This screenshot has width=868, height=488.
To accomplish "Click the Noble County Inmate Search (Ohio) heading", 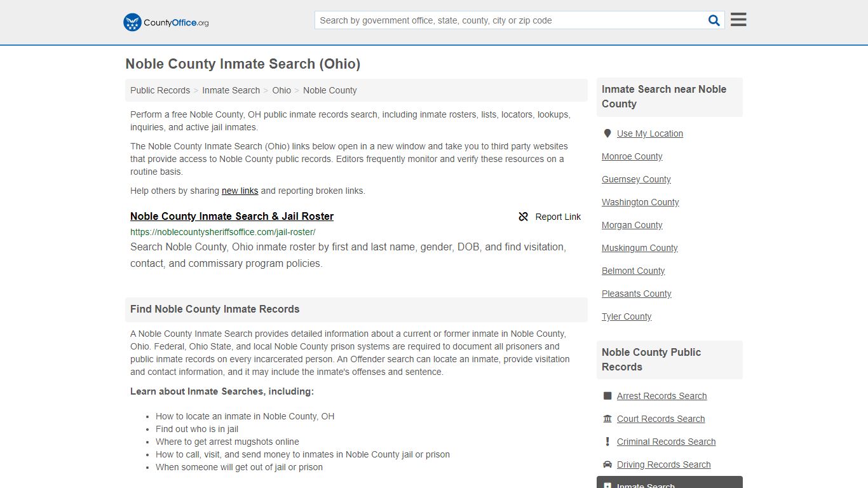I will tap(243, 64).
